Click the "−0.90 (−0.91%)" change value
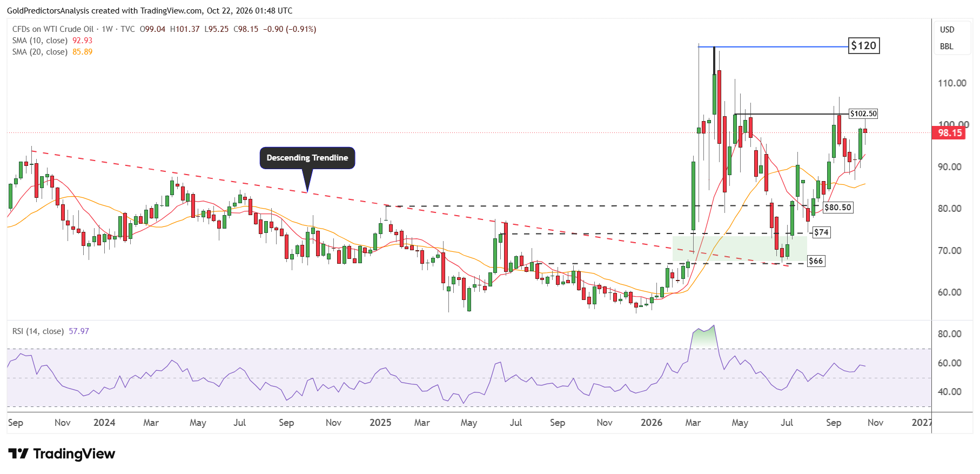Screen dimensions: 980x474 290,29
